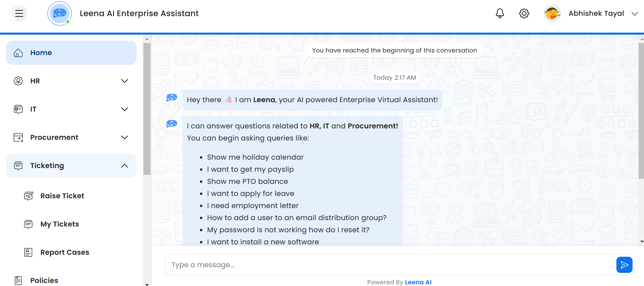Expand the Procurement section chevron
The height and width of the screenshot is (286, 644).
tap(125, 137)
